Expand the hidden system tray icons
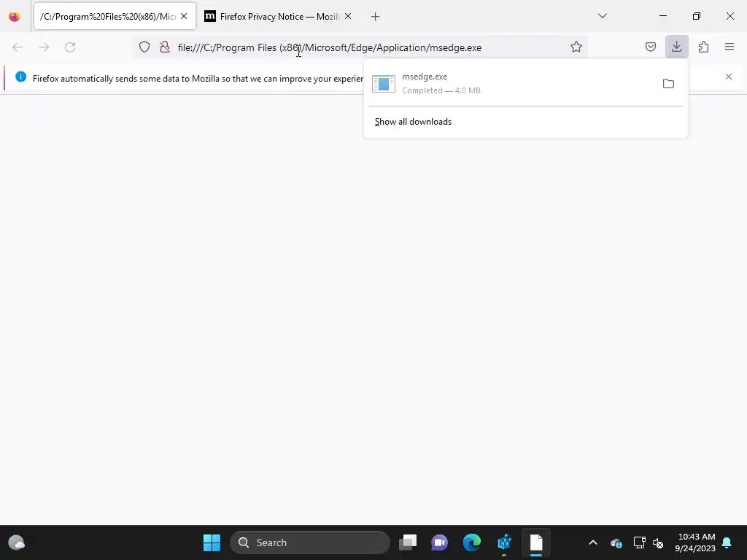This screenshot has width=747, height=560. (x=592, y=542)
